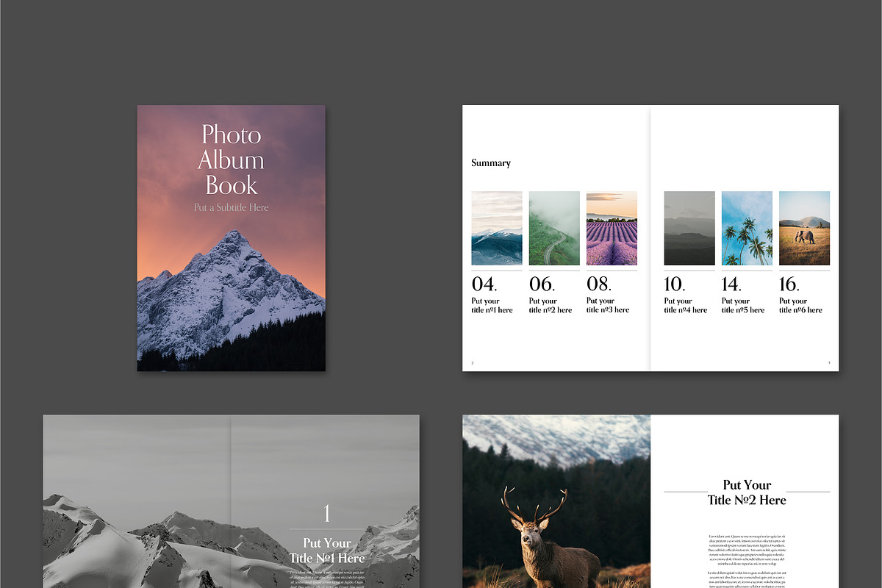
Task: Click 'Put Your Title Nº2 Here' heading
Action: tap(747, 492)
